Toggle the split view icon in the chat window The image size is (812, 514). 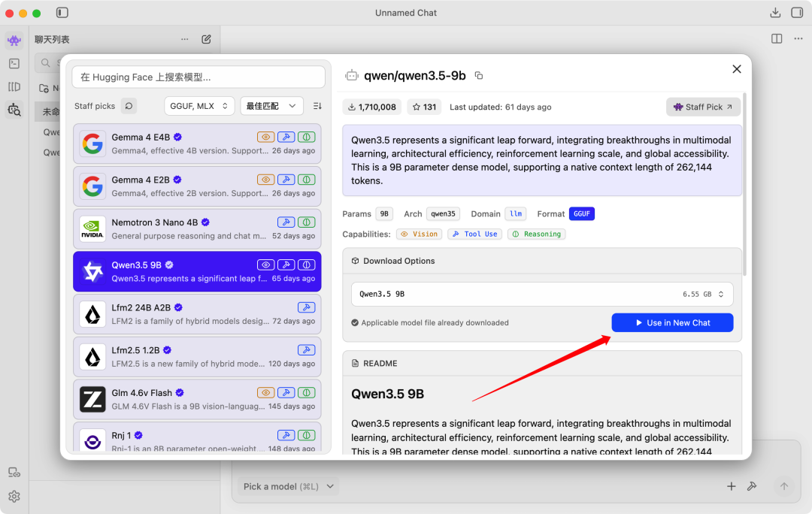777,39
